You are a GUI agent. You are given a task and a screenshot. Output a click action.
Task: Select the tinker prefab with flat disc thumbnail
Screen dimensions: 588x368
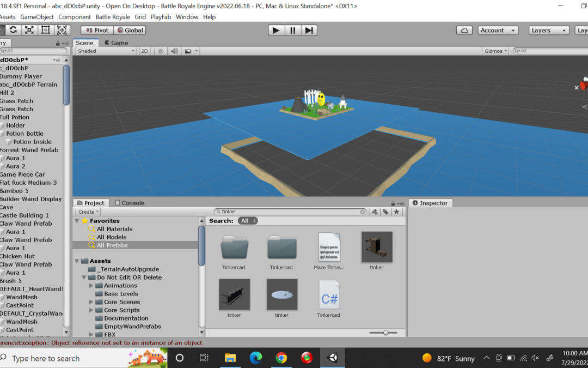coord(281,299)
